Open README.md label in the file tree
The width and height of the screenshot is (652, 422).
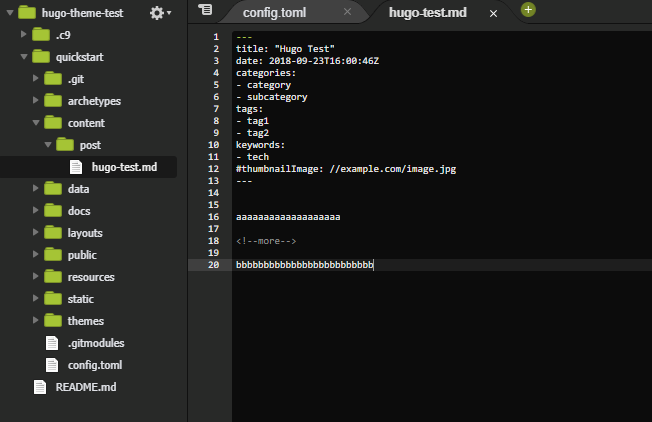86,387
